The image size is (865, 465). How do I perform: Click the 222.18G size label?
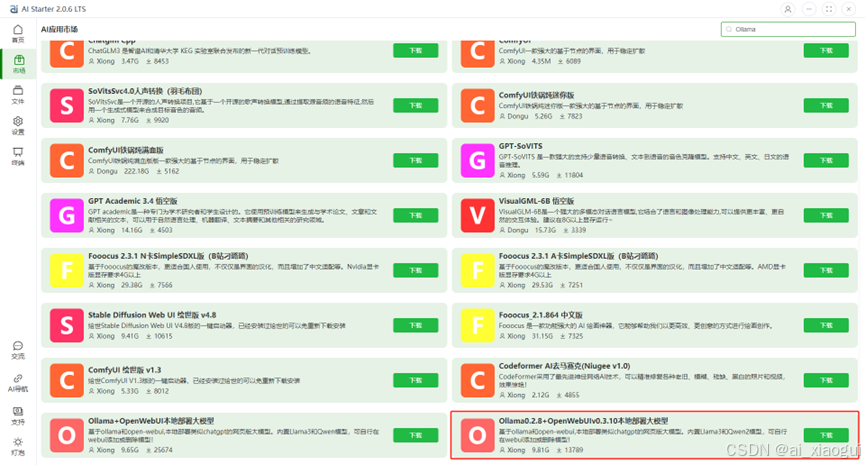[136, 172]
